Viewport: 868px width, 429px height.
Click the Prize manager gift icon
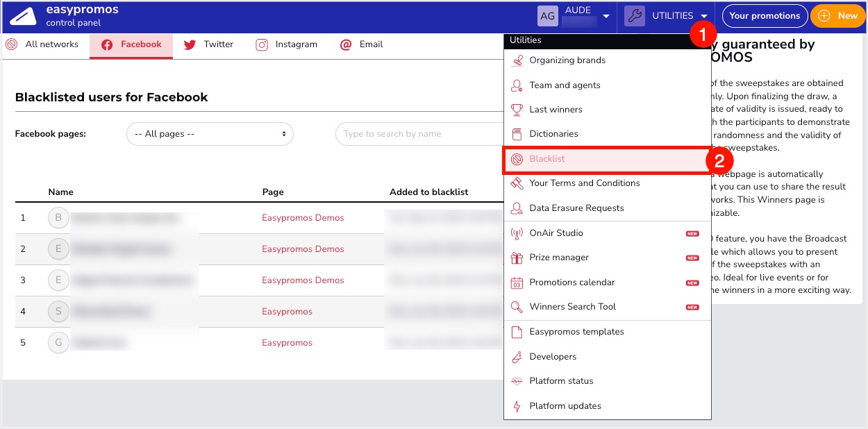pyautogui.click(x=517, y=258)
